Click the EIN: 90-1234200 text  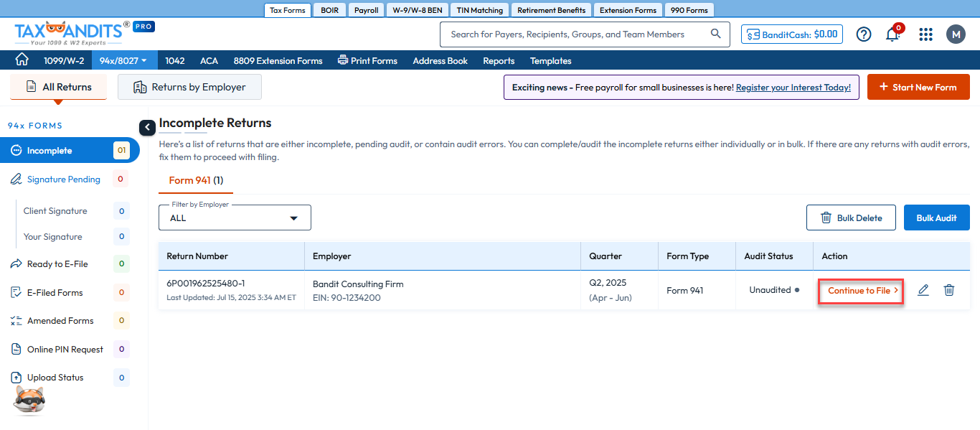point(347,298)
